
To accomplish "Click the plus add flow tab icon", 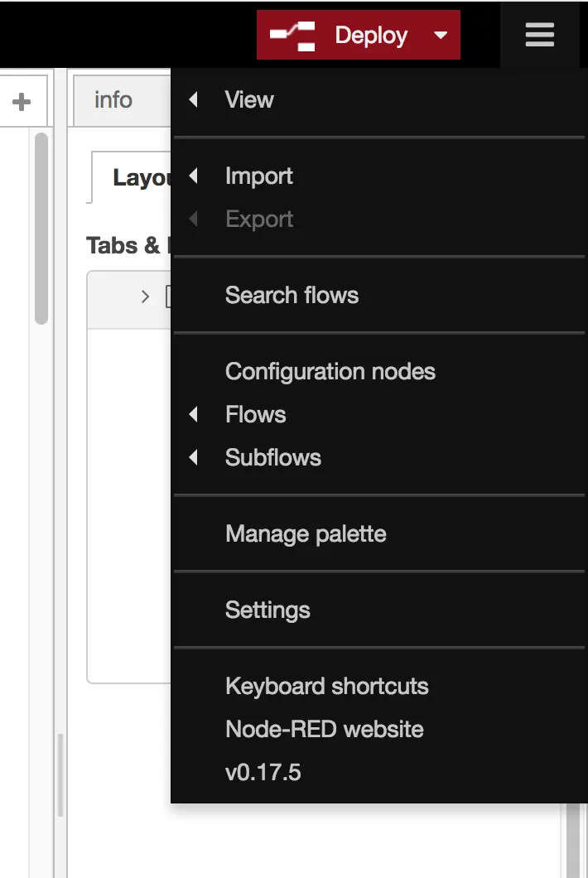I will [x=22, y=101].
